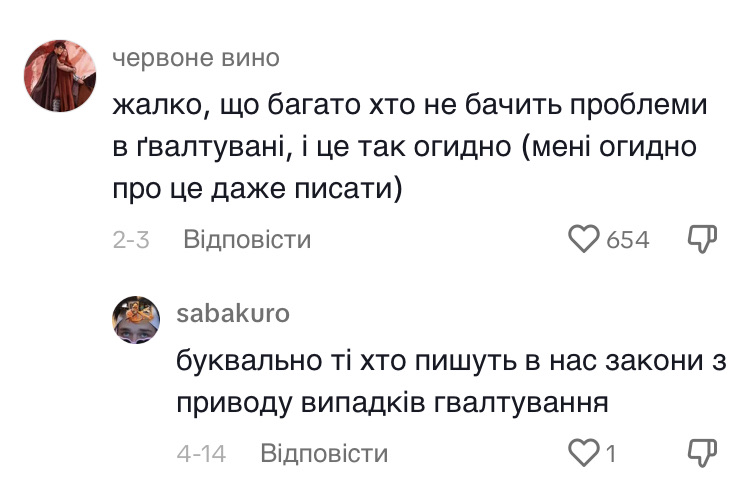Click the like count on sabakuro's reply
This screenshot has height=483, width=750.
tap(609, 454)
